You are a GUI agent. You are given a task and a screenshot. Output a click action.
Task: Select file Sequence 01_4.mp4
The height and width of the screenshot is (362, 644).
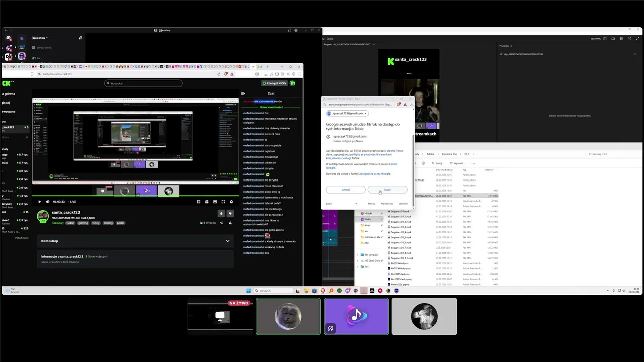click(401, 232)
